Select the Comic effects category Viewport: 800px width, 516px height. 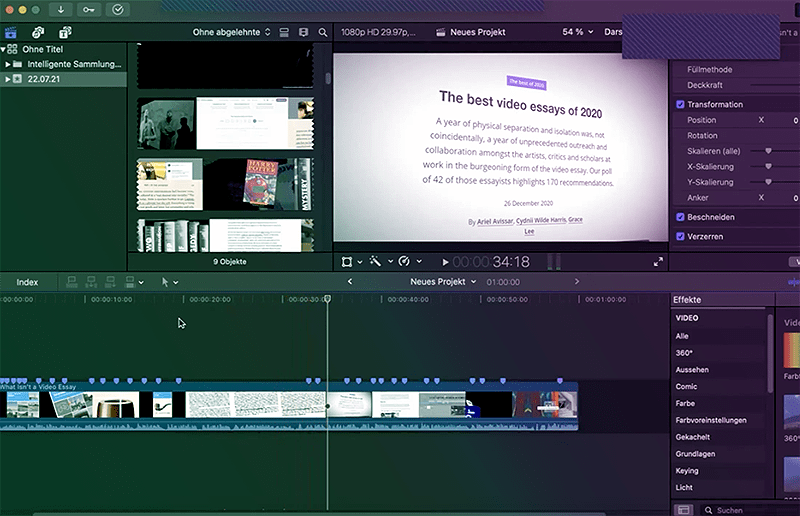(x=686, y=386)
